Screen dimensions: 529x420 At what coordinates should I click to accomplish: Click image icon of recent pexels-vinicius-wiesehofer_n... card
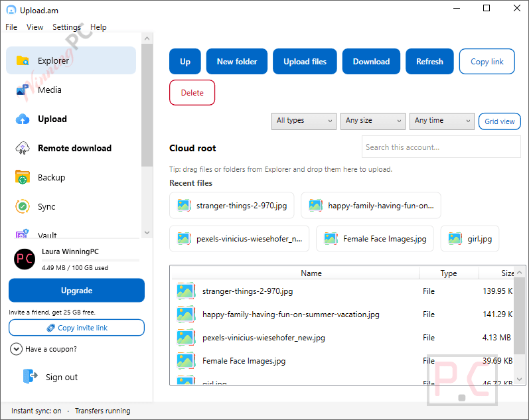(x=185, y=238)
